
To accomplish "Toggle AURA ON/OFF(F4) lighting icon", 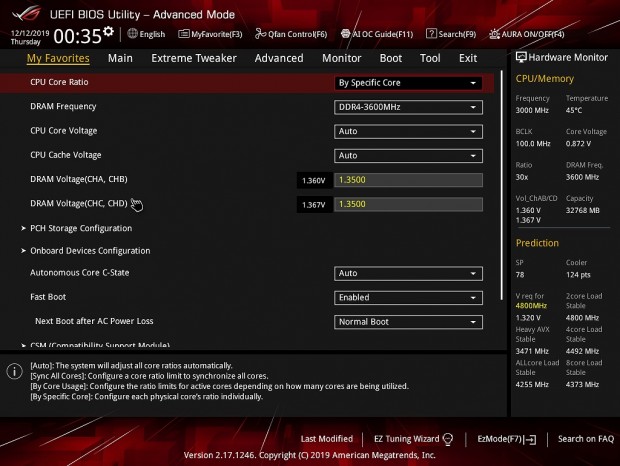I will point(494,34).
